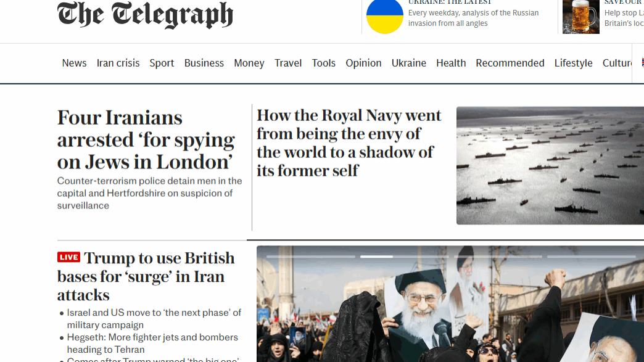644x362 pixels.
Task: Click the red LIVE badge
Action: click(68, 257)
